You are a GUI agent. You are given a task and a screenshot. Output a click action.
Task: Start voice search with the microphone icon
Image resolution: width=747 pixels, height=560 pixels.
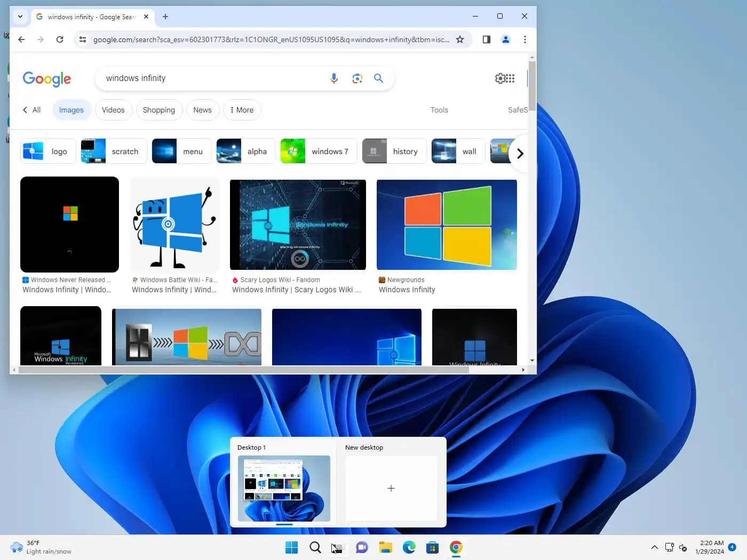pos(334,78)
